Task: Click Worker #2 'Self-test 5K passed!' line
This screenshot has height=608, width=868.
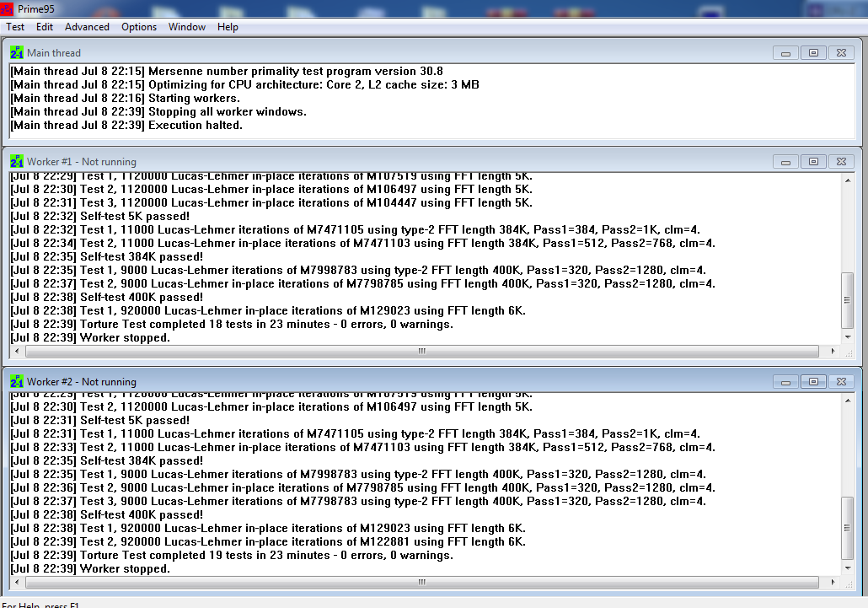Action: point(100,420)
